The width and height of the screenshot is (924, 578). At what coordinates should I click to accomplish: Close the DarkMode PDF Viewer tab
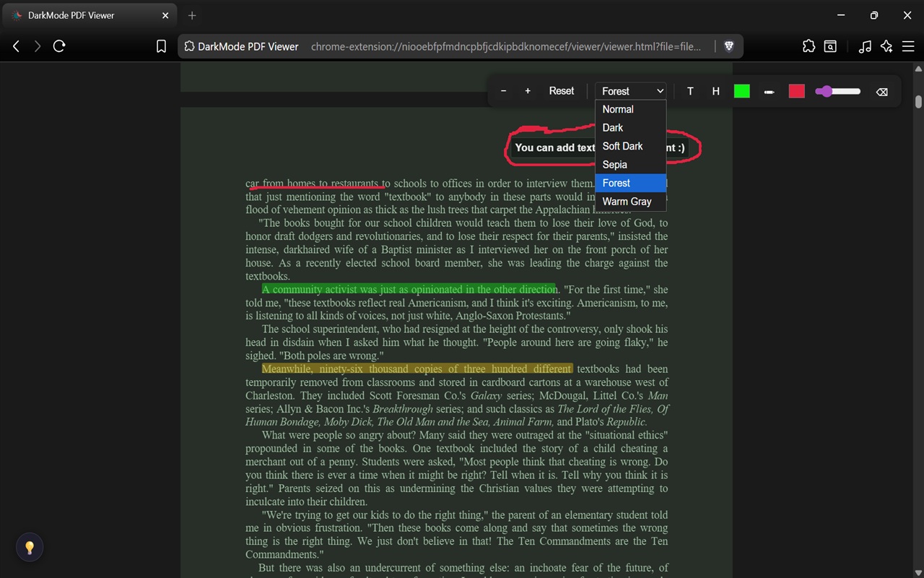(x=165, y=15)
